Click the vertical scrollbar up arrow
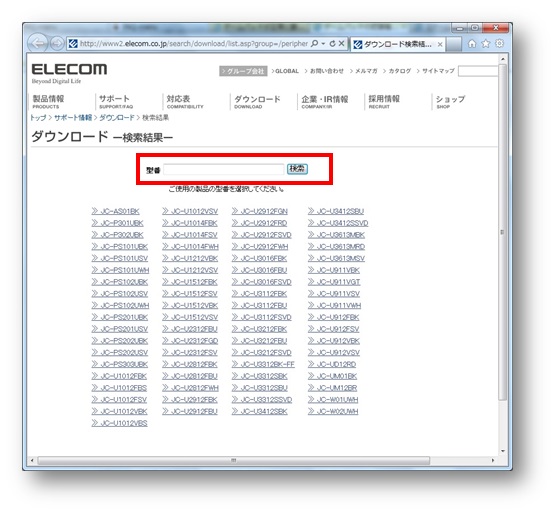Viewport: 555px width, 513px height. [503, 58]
